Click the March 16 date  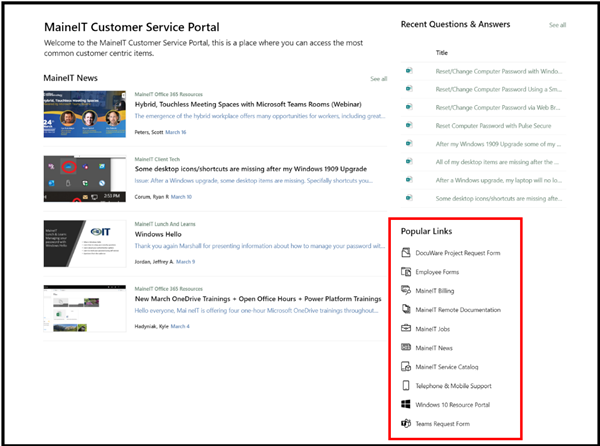click(176, 132)
